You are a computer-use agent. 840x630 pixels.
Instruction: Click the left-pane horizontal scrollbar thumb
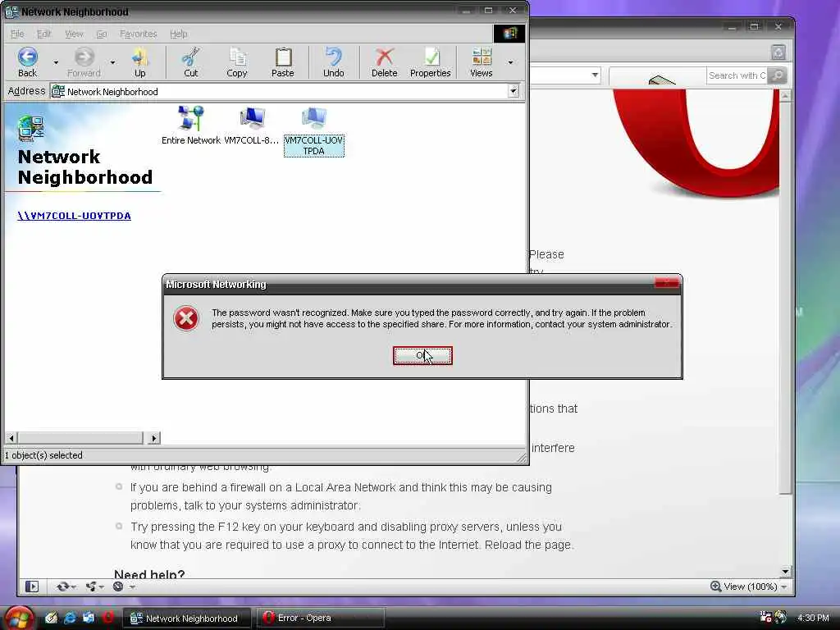pos(80,438)
